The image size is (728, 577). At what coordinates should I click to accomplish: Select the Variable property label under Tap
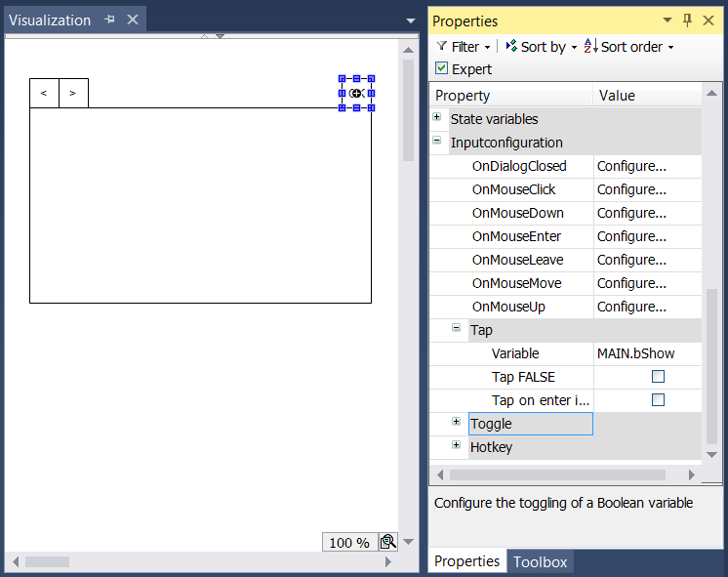pos(515,354)
